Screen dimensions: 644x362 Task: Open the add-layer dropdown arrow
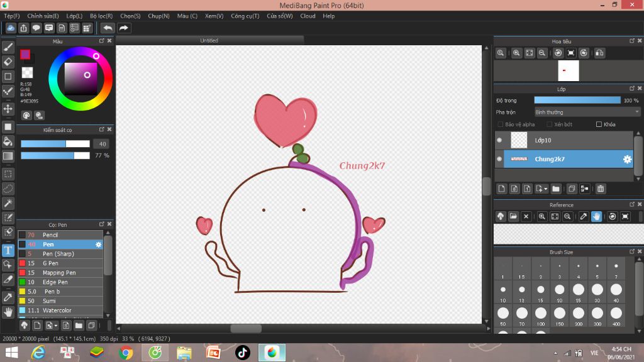[x=545, y=189]
